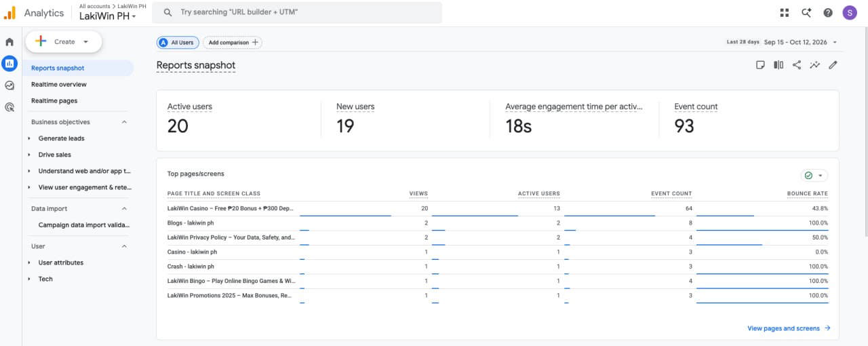The height and width of the screenshot is (346, 868).
Task: Open the Insights trend-line icon
Action: tap(815, 65)
